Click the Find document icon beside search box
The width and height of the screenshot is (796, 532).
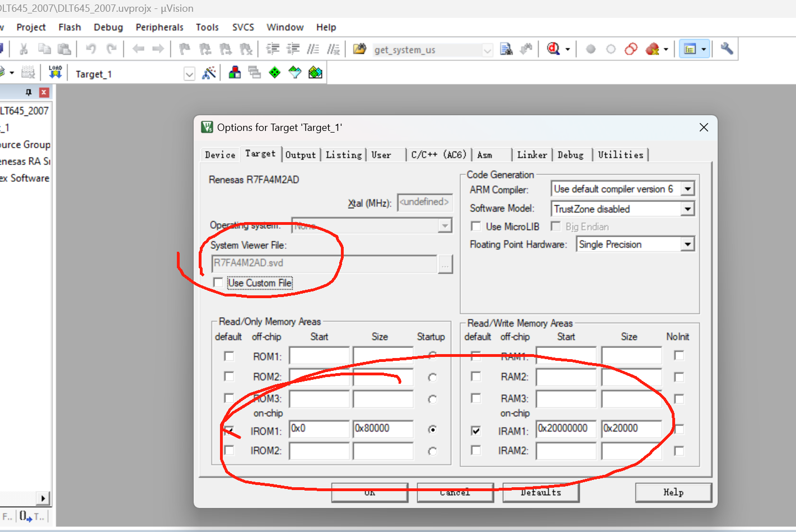click(x=506, y=49)
